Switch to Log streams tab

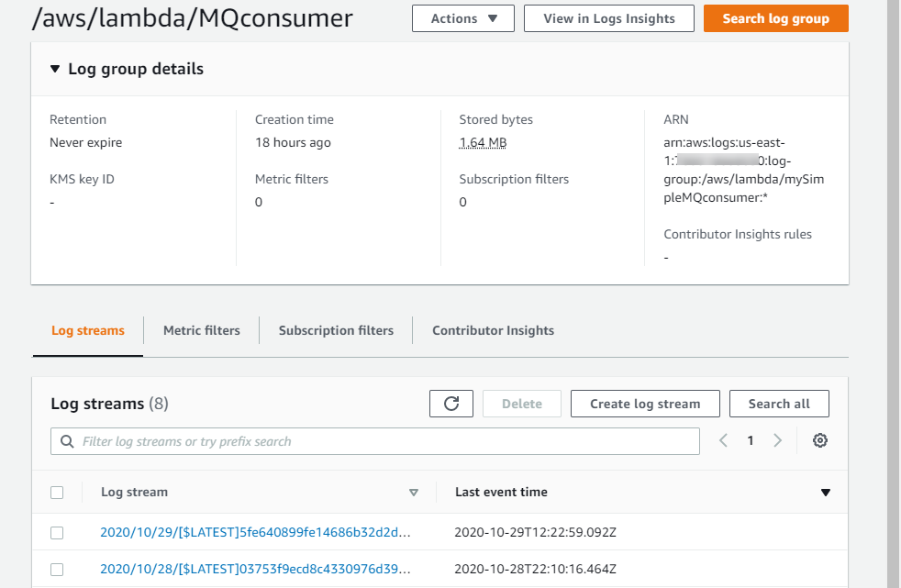click(88, 331)
